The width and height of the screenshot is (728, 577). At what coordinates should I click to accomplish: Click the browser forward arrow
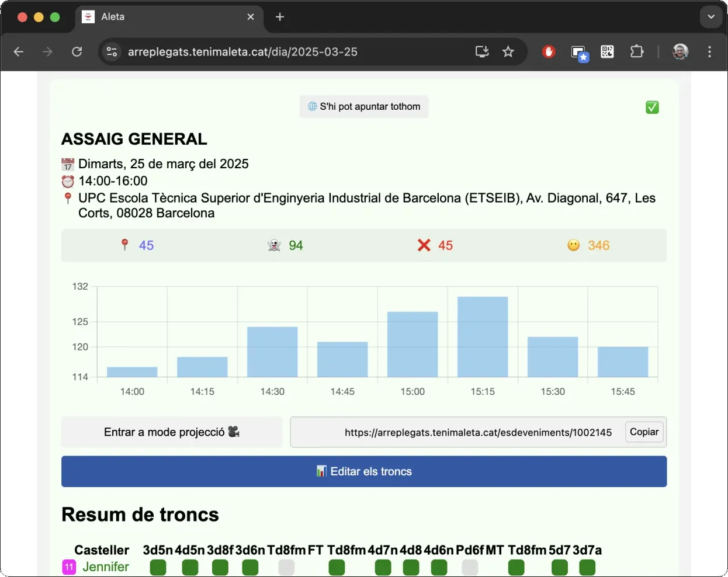coord(47,52)
